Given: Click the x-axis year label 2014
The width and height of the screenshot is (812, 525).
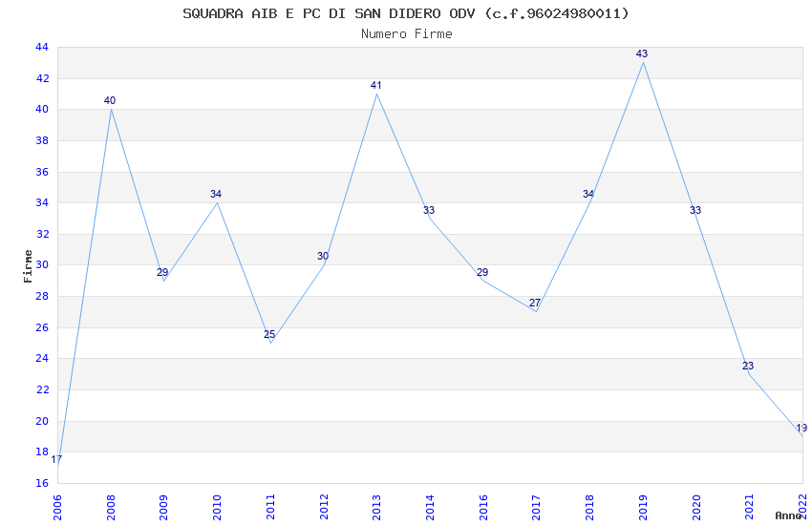Looking at the screenshot, I should tap(430, 507).
